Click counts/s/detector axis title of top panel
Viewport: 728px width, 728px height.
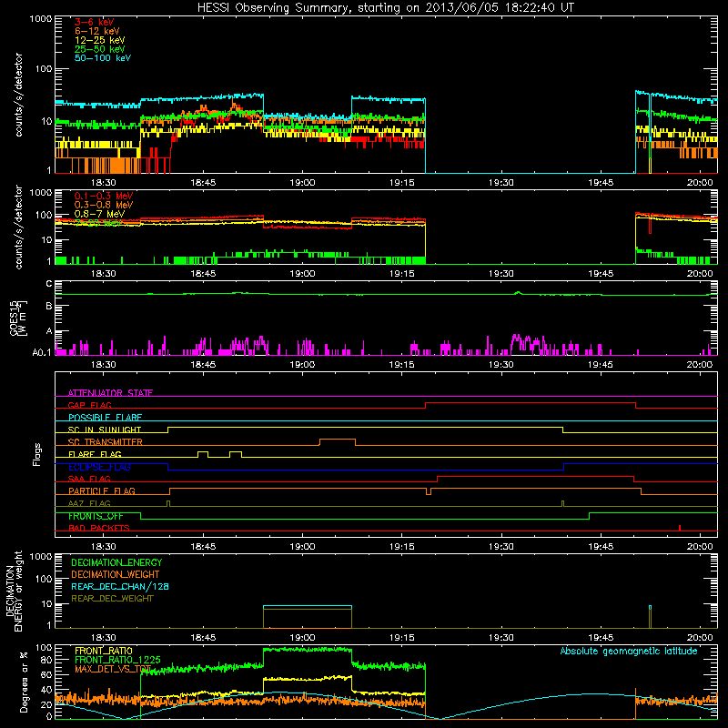[x=19, y=95]
